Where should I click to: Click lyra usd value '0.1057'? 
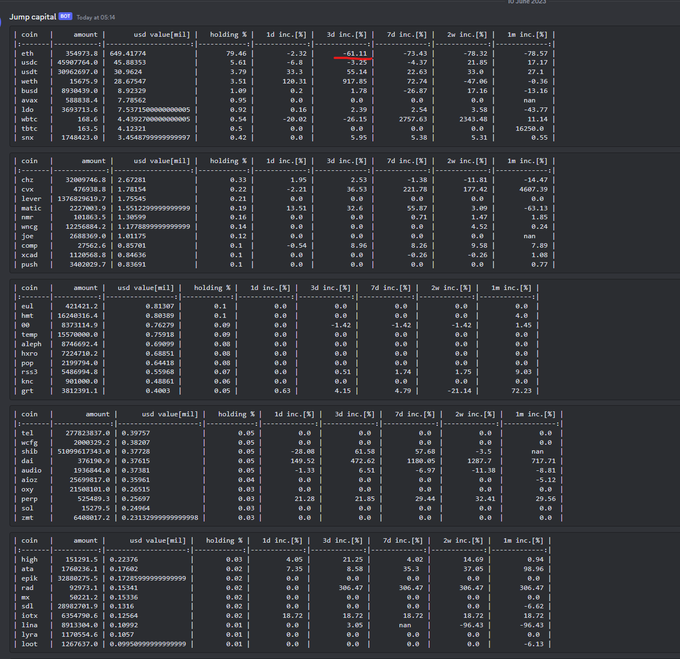pyautogui.click(x=122, y=635)
